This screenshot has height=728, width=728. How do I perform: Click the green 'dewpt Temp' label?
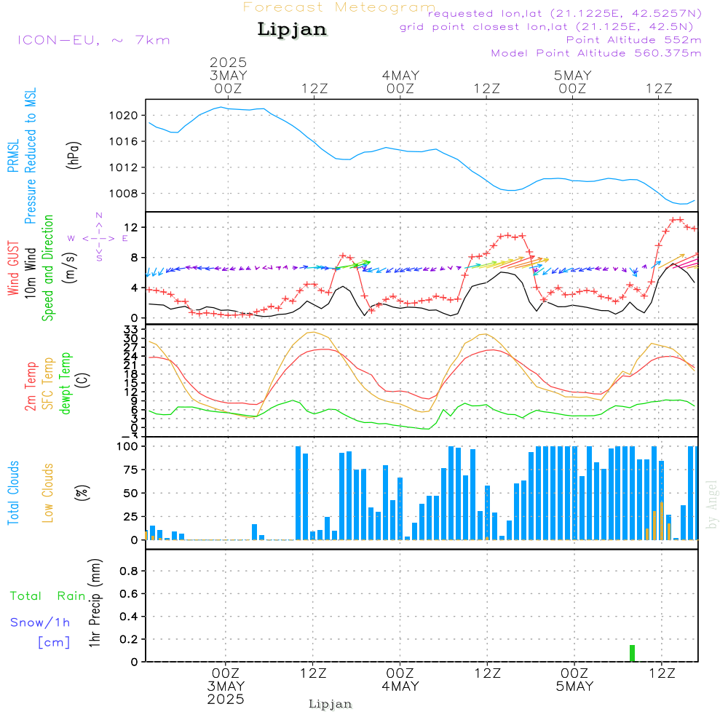(x=65, y=383)
